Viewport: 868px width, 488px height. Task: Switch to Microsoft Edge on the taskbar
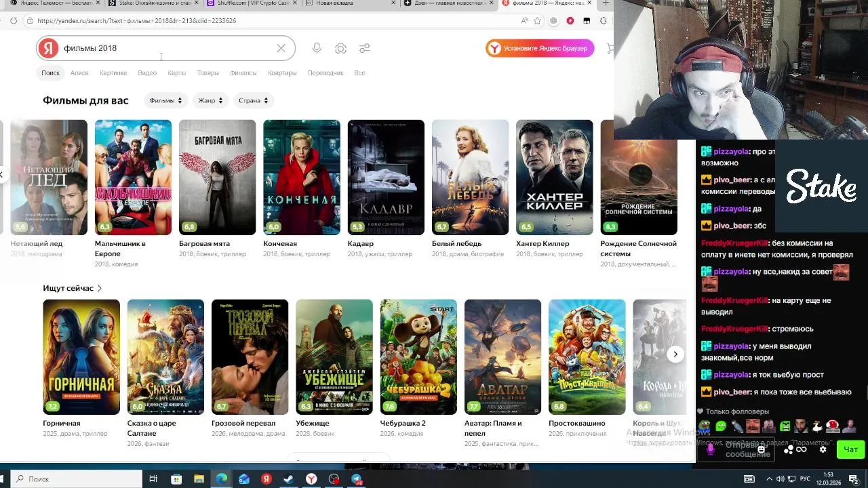click(222, 479)
